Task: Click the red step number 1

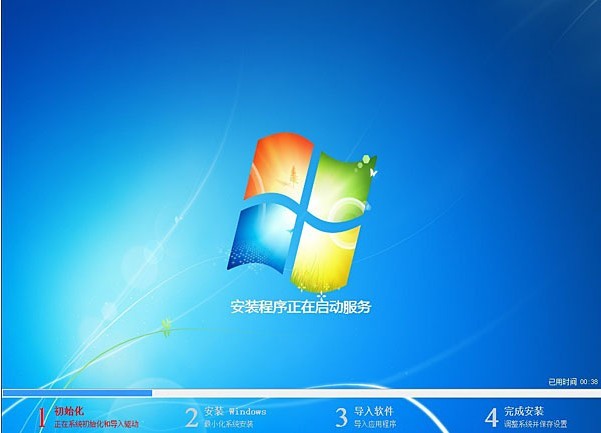Action: pyautogui.click(x=41, y=416)
